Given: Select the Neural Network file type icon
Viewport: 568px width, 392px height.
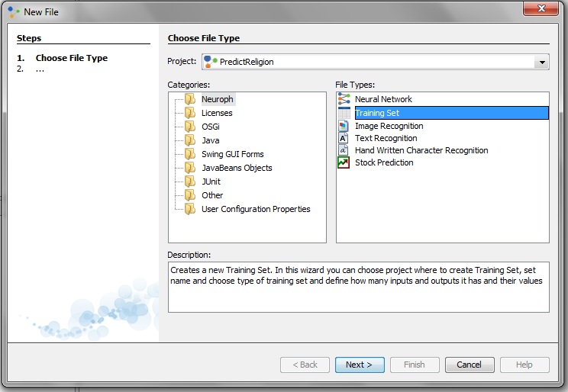Looking at the screenshot, I should (344, 99).
